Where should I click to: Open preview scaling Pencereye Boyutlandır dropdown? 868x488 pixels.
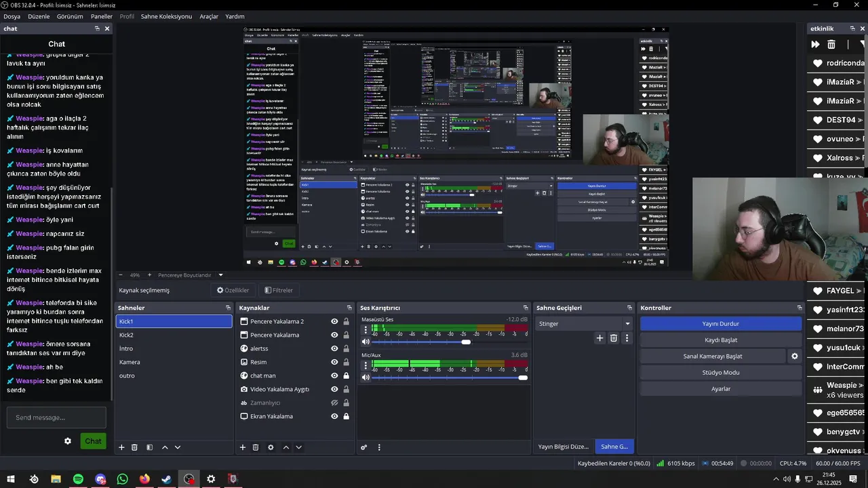(x=191, y=275)
